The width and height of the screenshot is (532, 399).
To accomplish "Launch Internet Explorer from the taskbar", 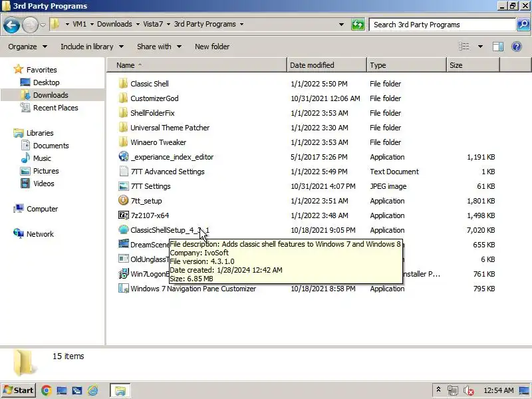I will [92, 390].
